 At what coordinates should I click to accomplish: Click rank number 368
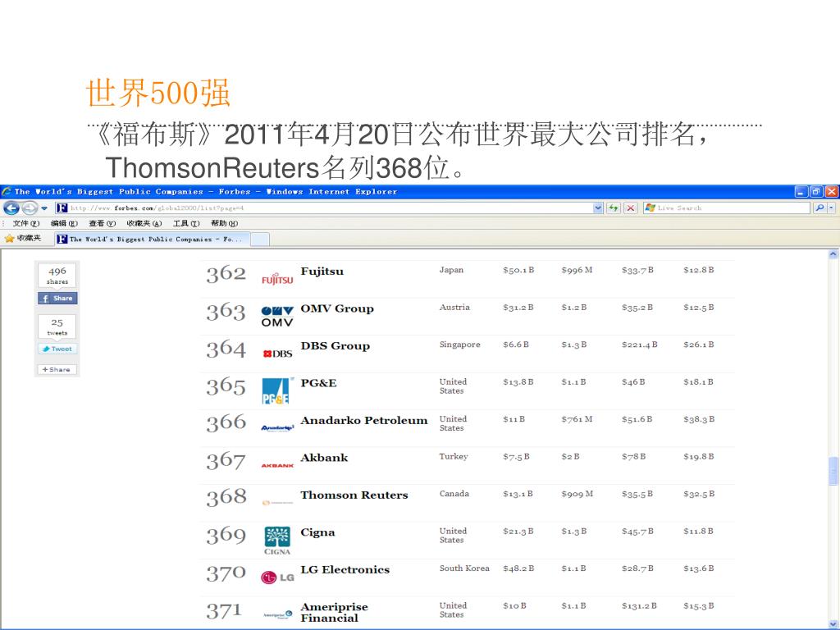click(226, 497)
